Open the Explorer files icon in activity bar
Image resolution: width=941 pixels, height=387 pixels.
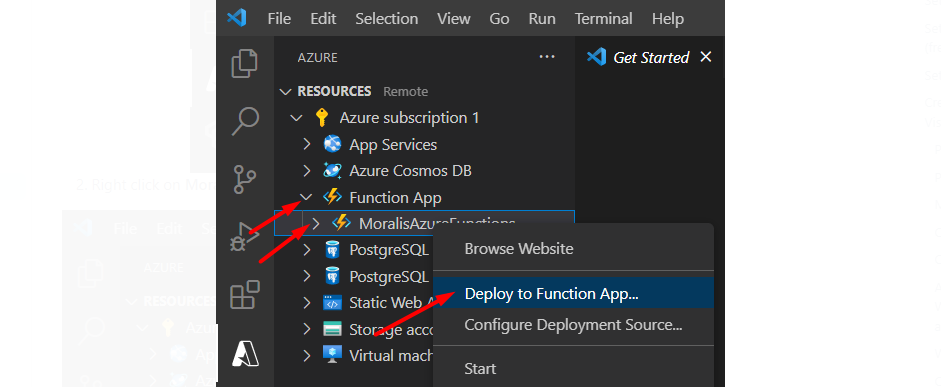pyautogui.click(x=245, y=64)
